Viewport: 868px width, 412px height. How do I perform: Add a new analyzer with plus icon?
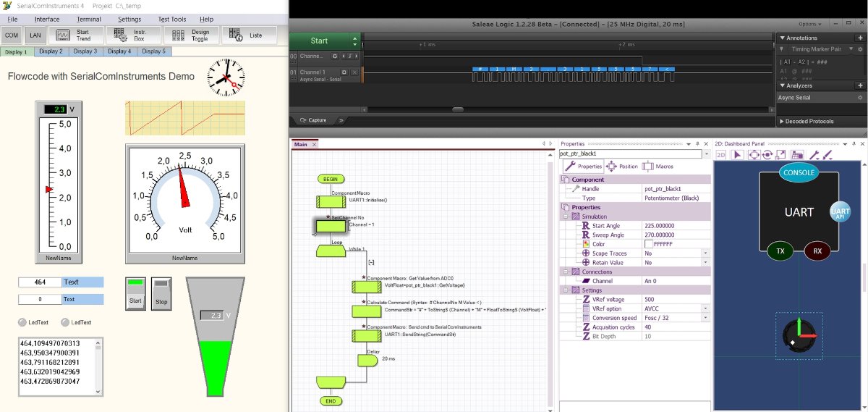point(860,85)
